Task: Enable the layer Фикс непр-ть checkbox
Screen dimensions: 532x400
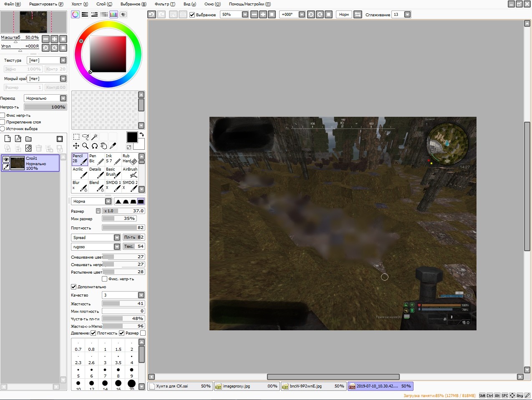Action: click(x=3, y=116)
